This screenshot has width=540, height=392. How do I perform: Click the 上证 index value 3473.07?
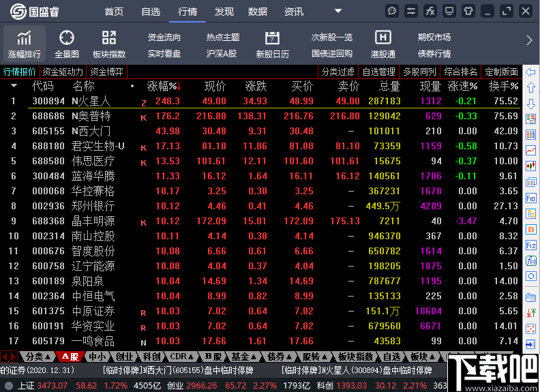[x=52, y=386]
